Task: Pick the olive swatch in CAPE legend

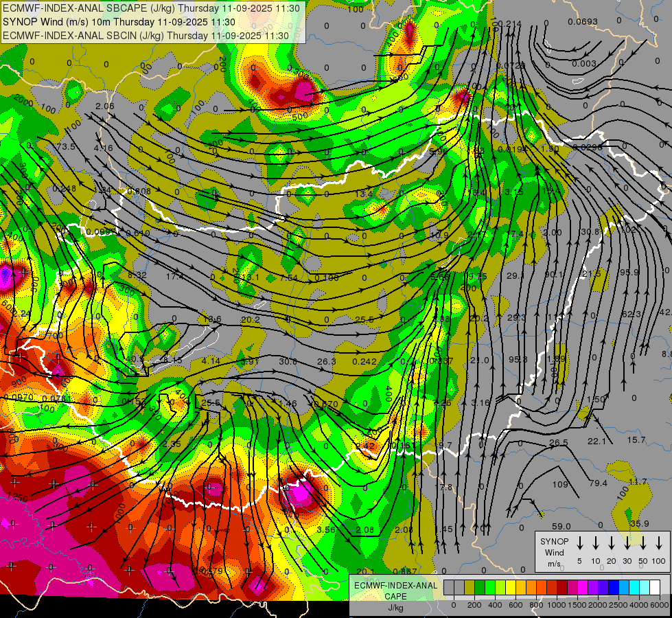Action: (470, 588)
